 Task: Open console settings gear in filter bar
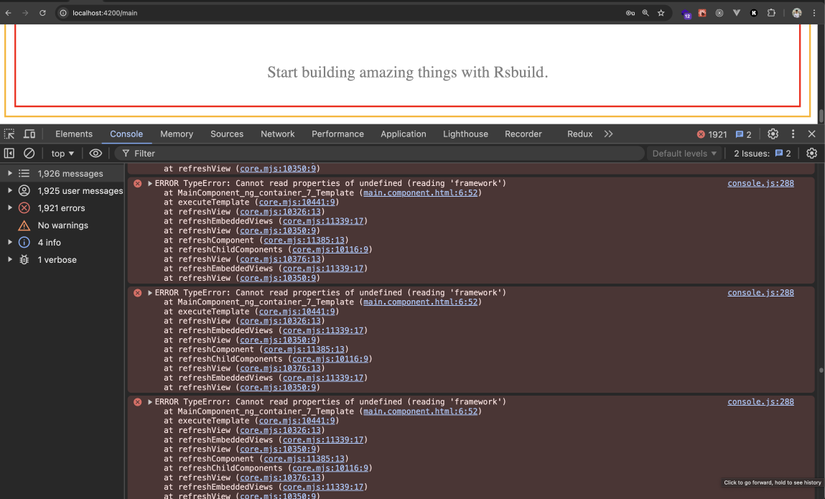click(811, 153)
